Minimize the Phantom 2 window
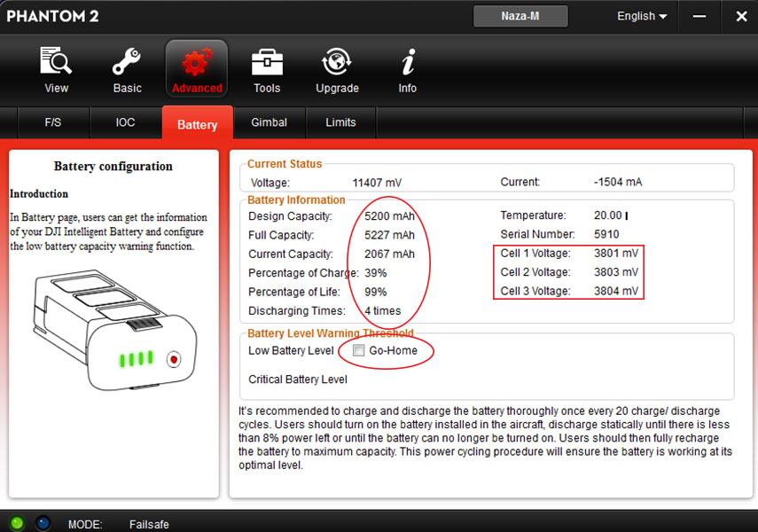 [699, 17]
